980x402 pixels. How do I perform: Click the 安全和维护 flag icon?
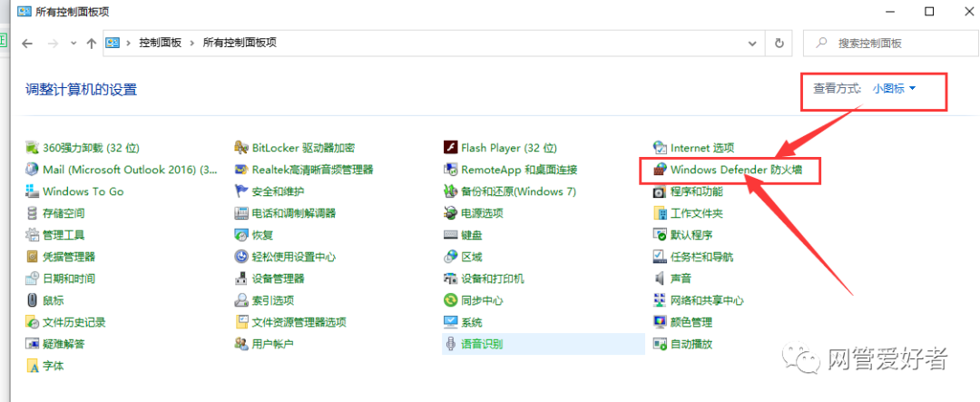click(x=241, y=191)
